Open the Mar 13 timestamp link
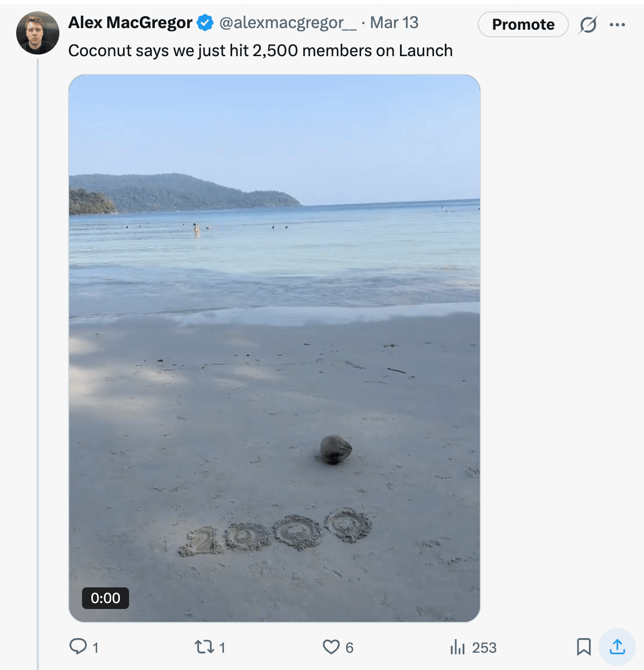This screenshot has width=644, height=670. tap(394, 23)
